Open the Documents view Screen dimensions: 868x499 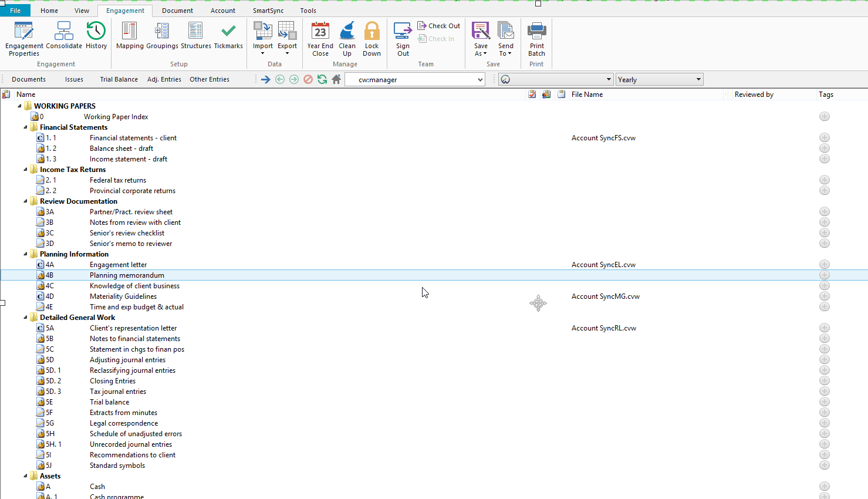tap(29, 79)
